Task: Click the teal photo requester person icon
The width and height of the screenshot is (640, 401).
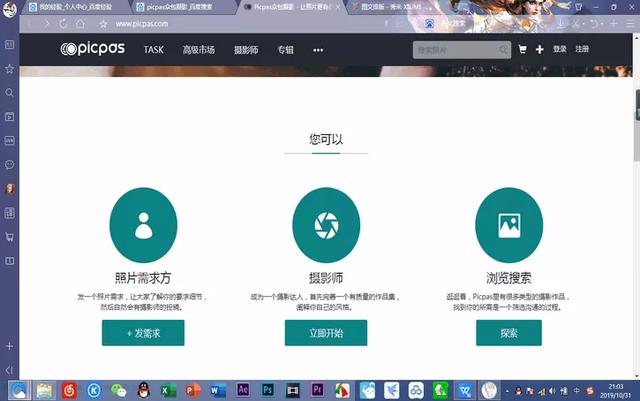Action: 143,226
